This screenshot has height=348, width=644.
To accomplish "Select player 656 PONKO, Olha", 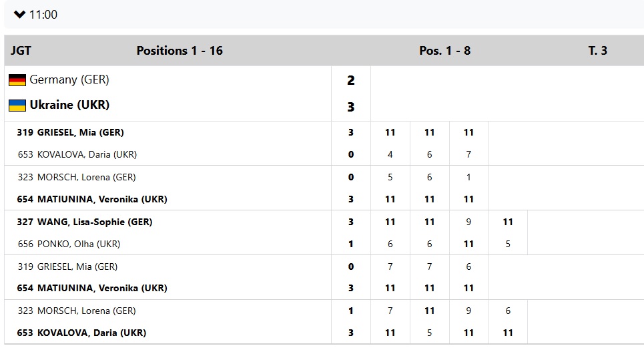I will click(69, 244).
